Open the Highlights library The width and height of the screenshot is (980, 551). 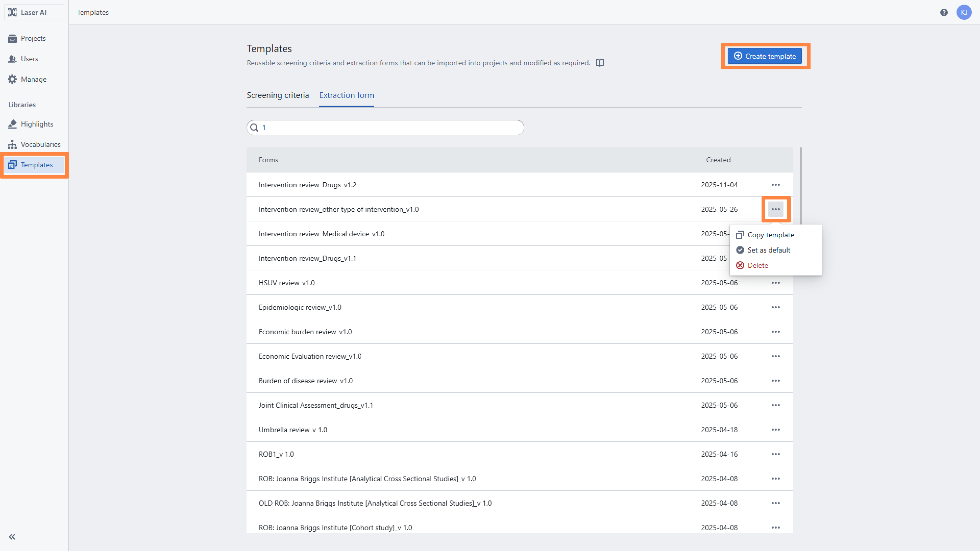coord(36,124)
